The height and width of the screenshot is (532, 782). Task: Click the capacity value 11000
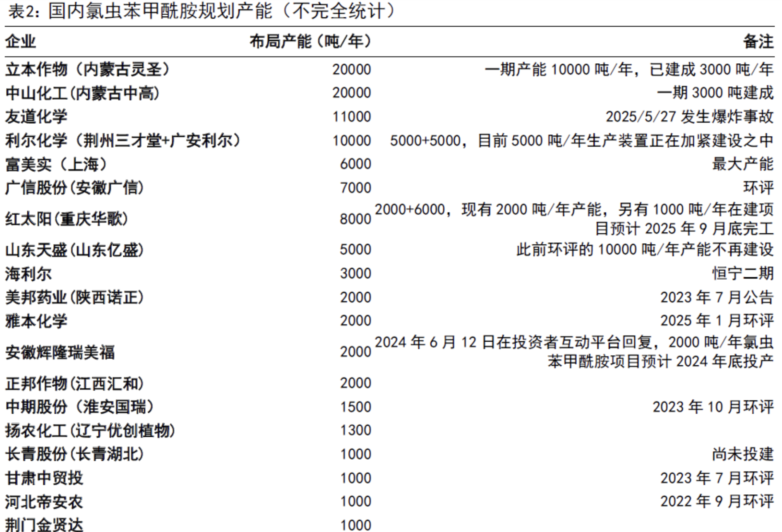[x=352, y=117]
